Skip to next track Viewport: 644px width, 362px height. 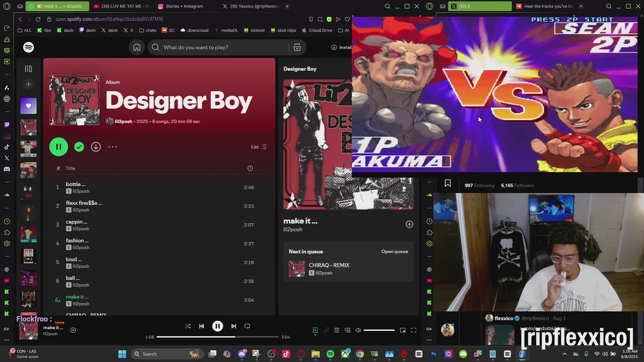click(x=233, y=326)
